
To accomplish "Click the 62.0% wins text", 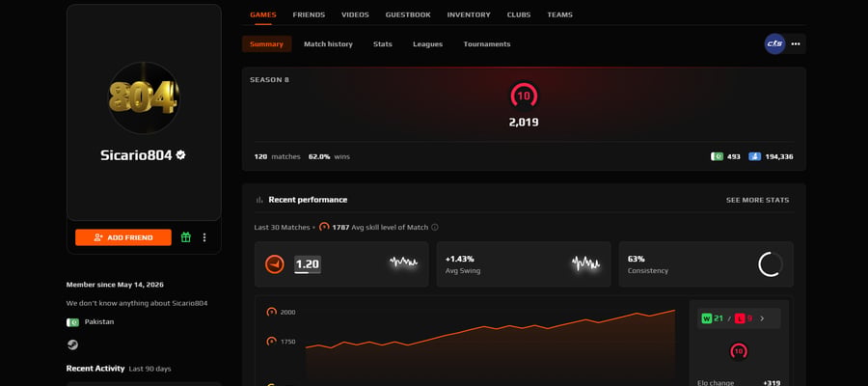I will [x=329, y=156].
